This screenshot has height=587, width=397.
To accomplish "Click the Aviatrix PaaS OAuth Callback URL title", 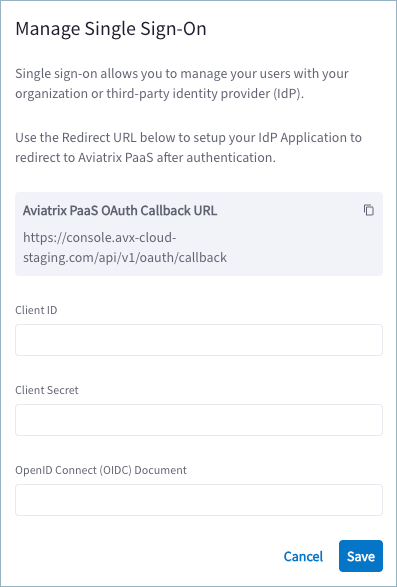I will click(120, 211).
